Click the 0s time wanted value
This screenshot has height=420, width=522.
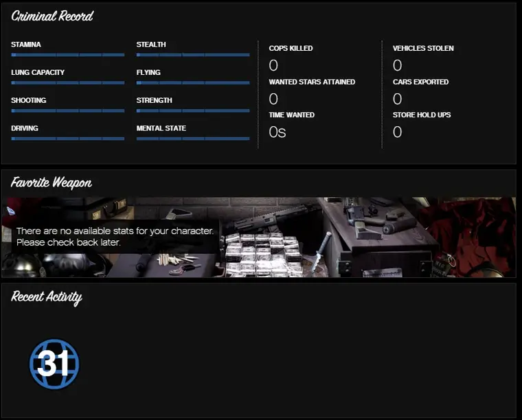pos(277,132)
